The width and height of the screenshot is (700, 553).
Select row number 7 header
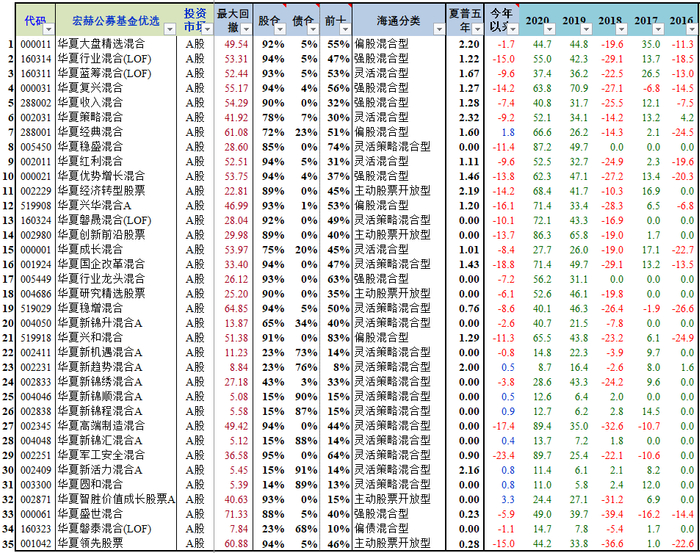(11, 133)
